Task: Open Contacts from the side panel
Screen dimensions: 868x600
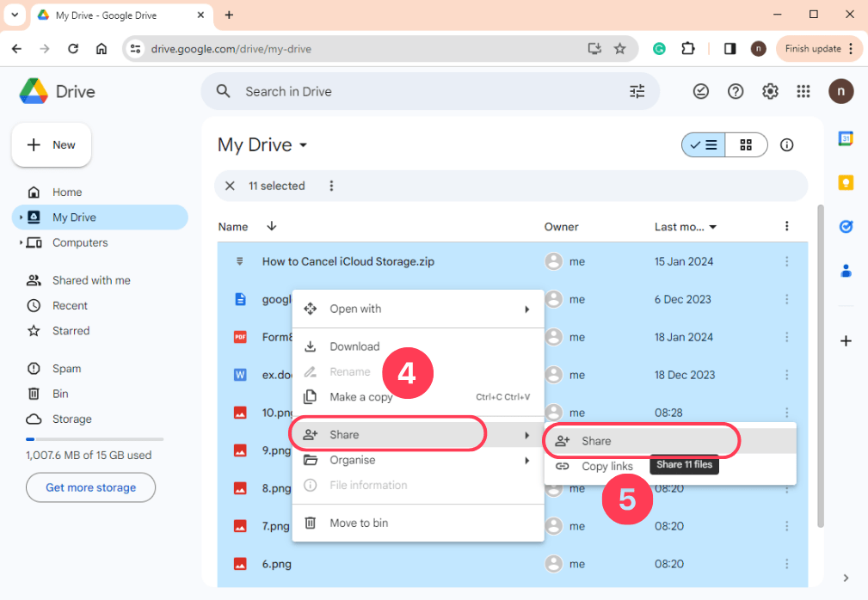Action: (x=846, y=270)
